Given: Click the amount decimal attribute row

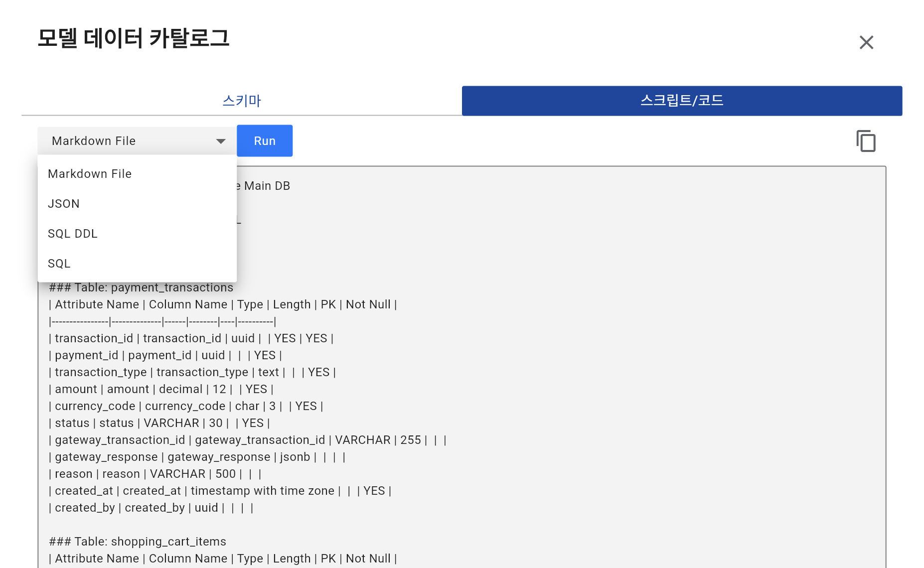Looking at the screenshot, I should tap(160, 389).
